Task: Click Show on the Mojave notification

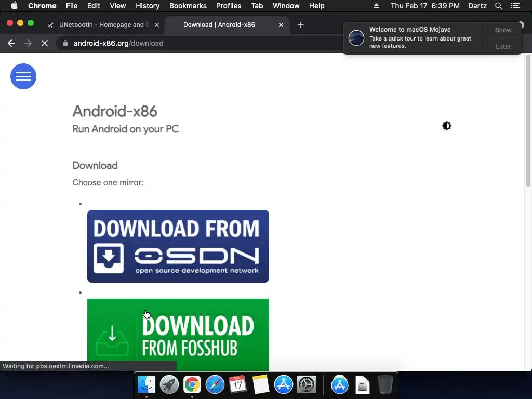Action: (503, 30)
